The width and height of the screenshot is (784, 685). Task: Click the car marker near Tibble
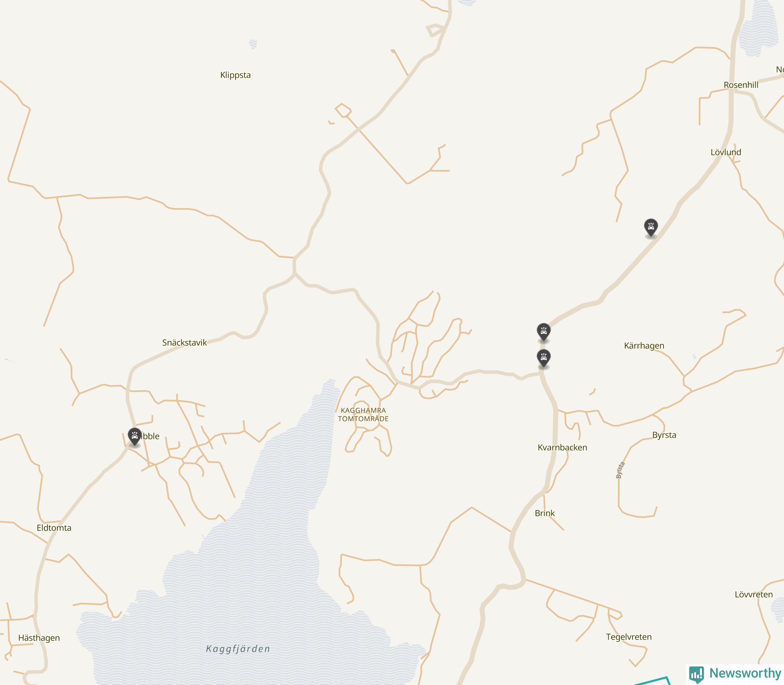[x=135, y=437]
